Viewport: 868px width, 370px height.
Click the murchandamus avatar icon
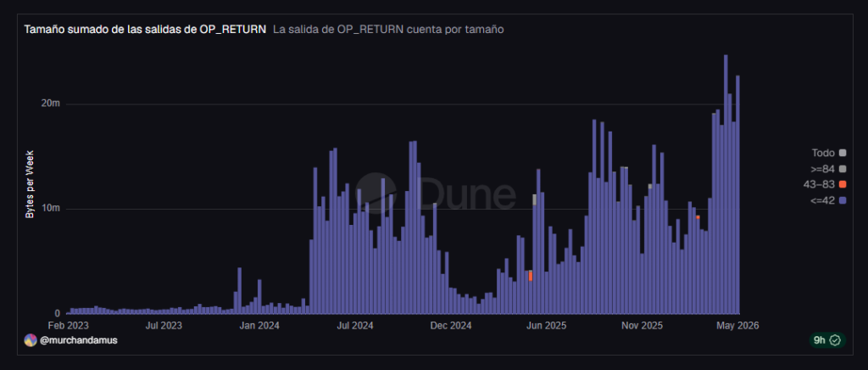click(31, 340)
